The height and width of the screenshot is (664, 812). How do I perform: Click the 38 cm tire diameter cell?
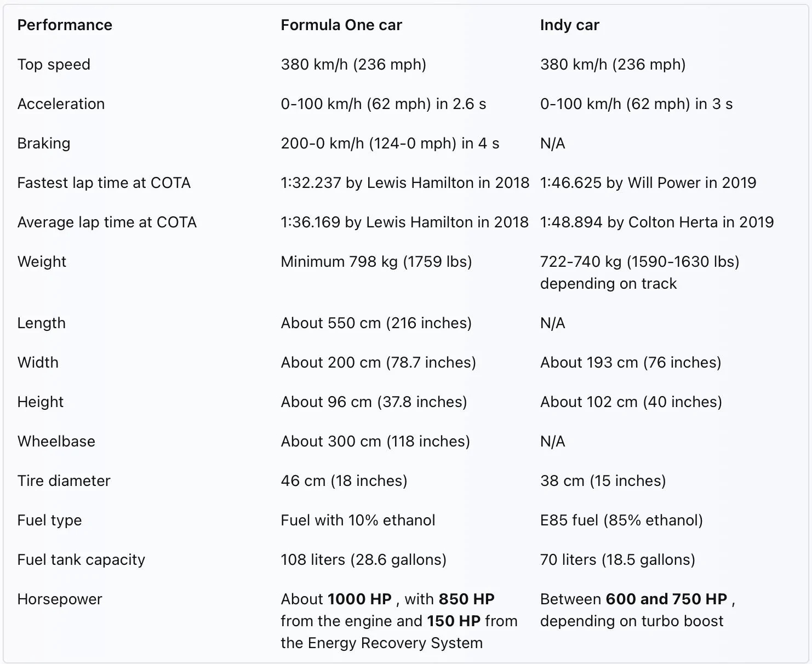pos(603,481)
